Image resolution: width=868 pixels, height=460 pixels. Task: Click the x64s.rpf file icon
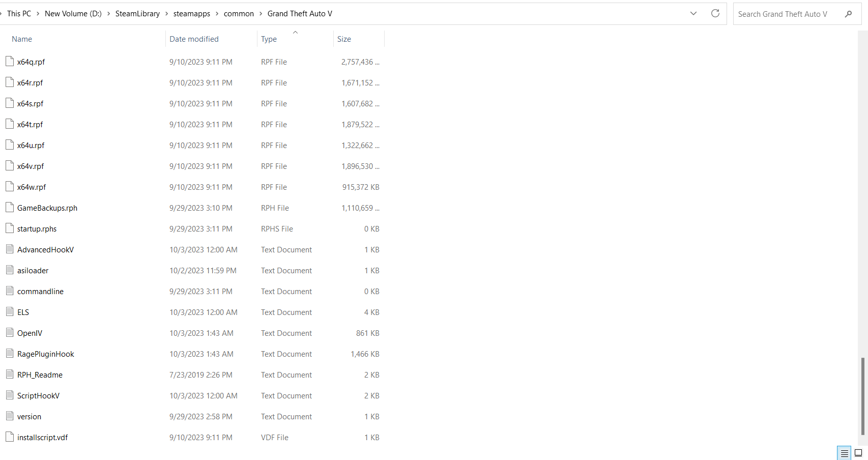click(x=10, y=103)
